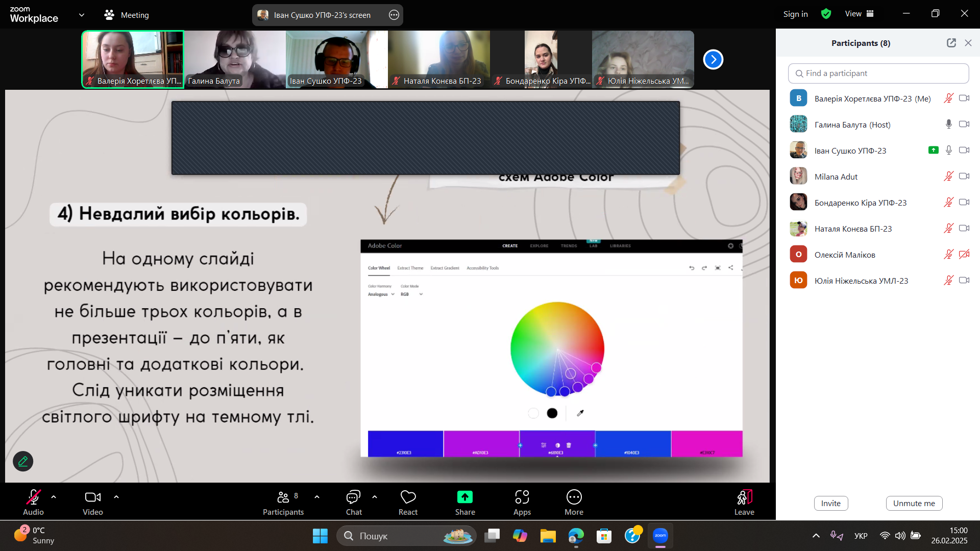The height and width of the screenshot is (551, 980).
Task: Click the Find a participant field
Action: (878, 73)
